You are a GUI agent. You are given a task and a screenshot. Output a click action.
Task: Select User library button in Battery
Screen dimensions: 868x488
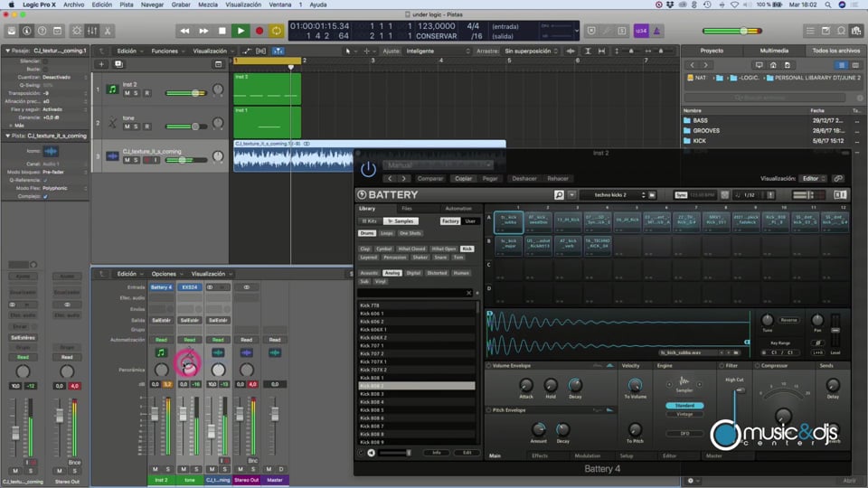click(x=470, y=221)
